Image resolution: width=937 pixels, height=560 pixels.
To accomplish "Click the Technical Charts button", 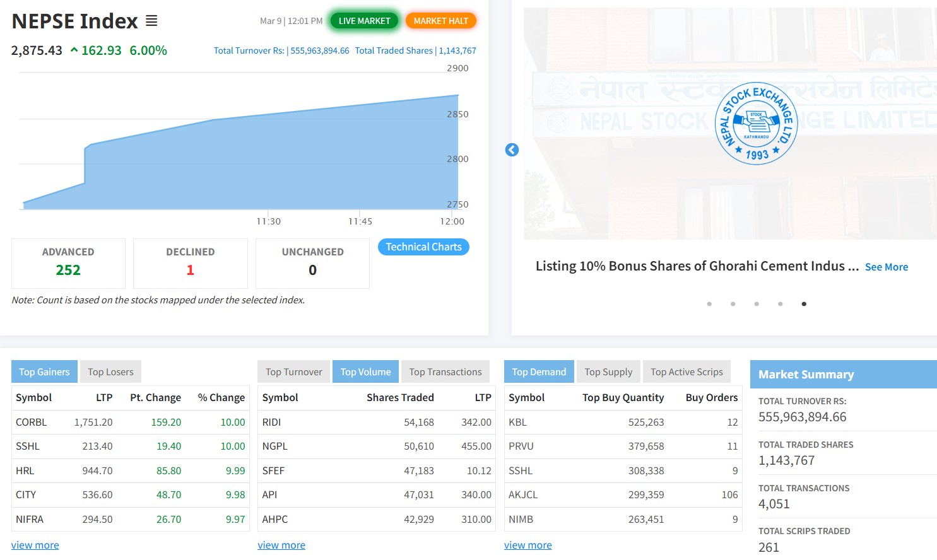I will [423, 247].
